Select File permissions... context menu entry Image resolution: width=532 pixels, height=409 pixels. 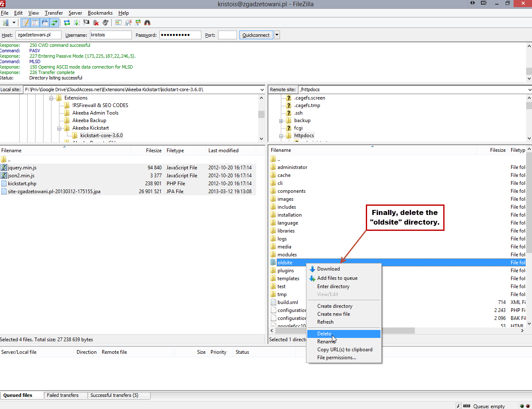344,358
